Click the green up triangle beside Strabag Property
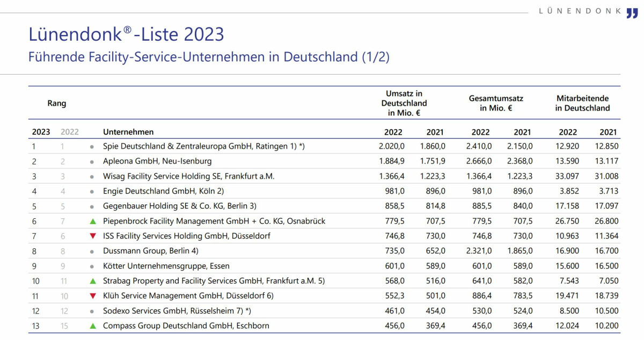Screen dimensions: 644x340 click(x=92, y=280)
